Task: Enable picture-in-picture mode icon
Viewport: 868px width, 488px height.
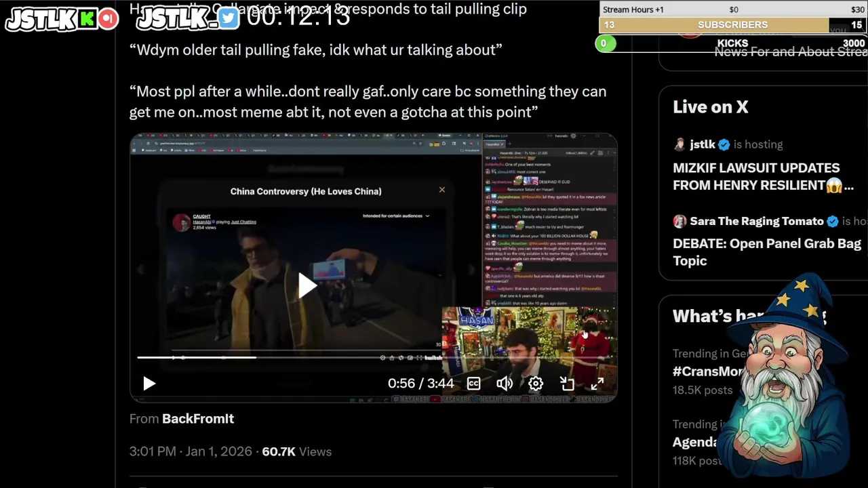Action: tap(567, 384)
